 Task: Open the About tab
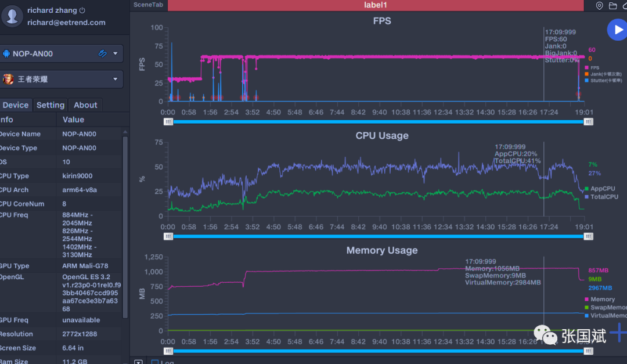pos(85,105)
